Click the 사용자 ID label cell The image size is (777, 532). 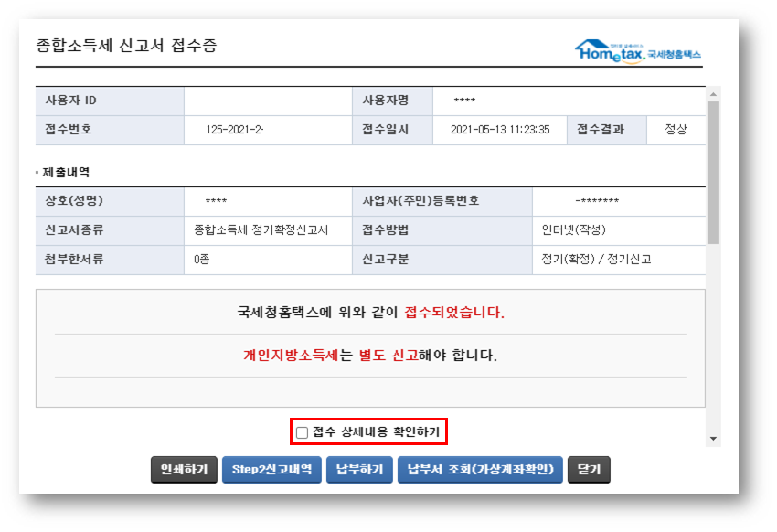click(110, 101)
